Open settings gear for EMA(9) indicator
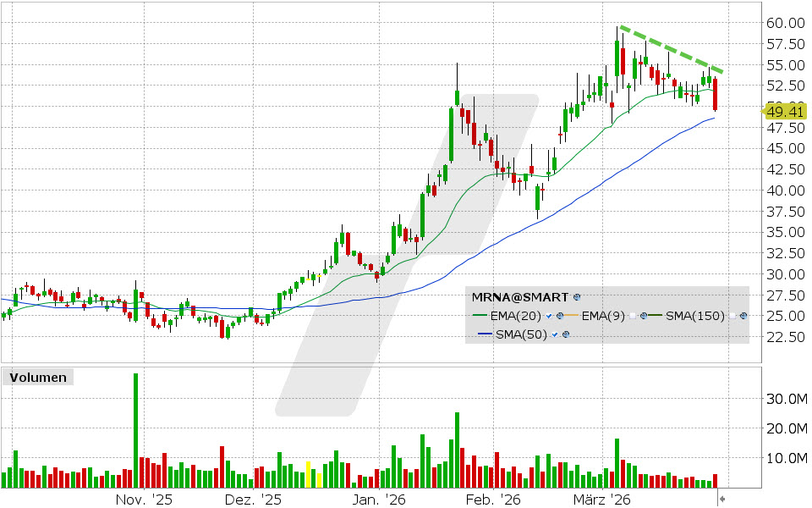 pyautogui.click(x=644, y=315)
